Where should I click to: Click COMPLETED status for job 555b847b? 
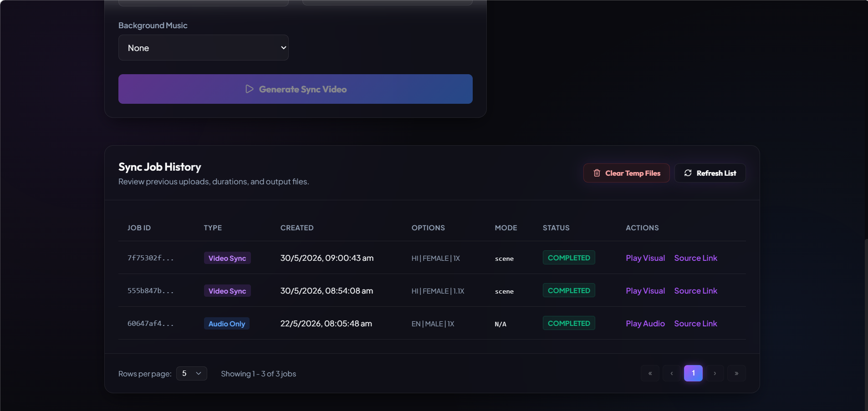coord(569,290)
